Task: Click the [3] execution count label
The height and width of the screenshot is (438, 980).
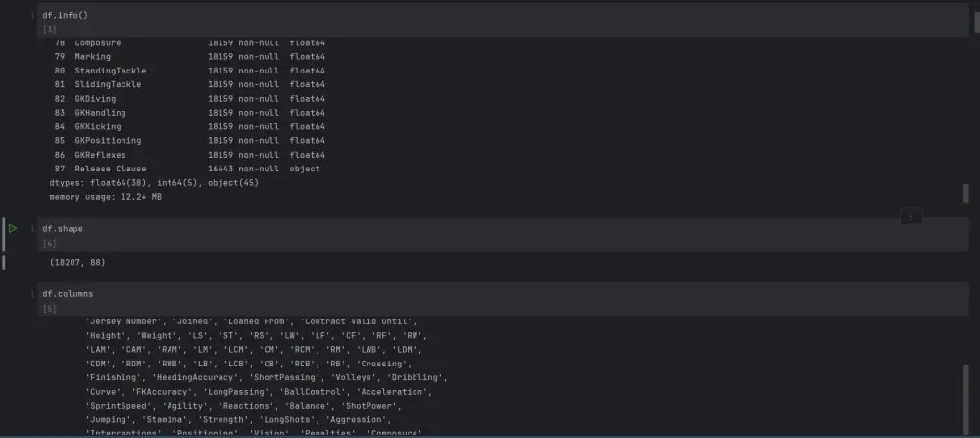Action: [49, 29]
